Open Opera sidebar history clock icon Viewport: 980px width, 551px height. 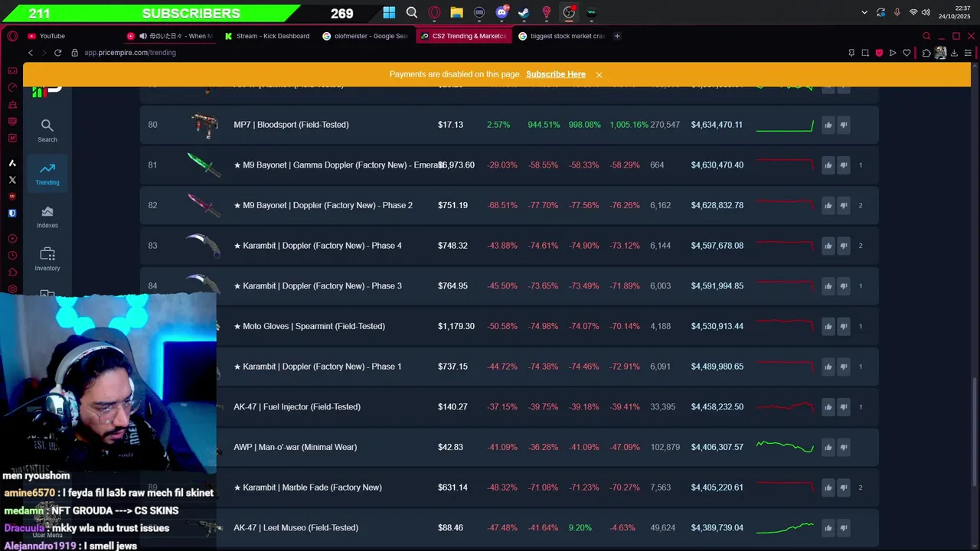12,256
